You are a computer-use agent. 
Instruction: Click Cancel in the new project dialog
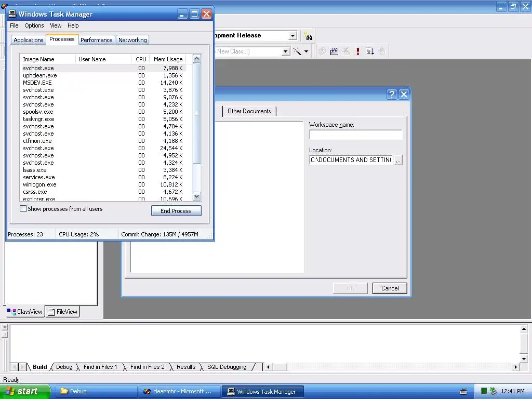click(390, 288)
